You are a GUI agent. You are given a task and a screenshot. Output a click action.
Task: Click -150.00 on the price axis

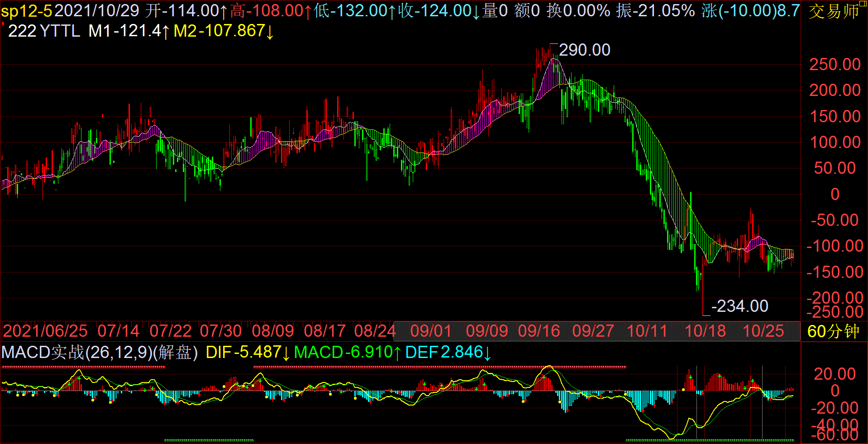pyautogui.click(x=835, y=272)
